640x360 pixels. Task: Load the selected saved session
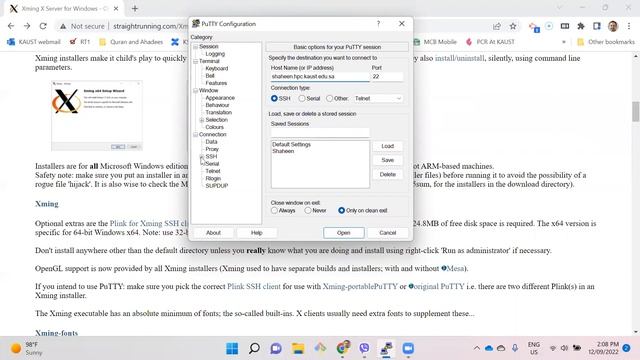click(388, 146)
